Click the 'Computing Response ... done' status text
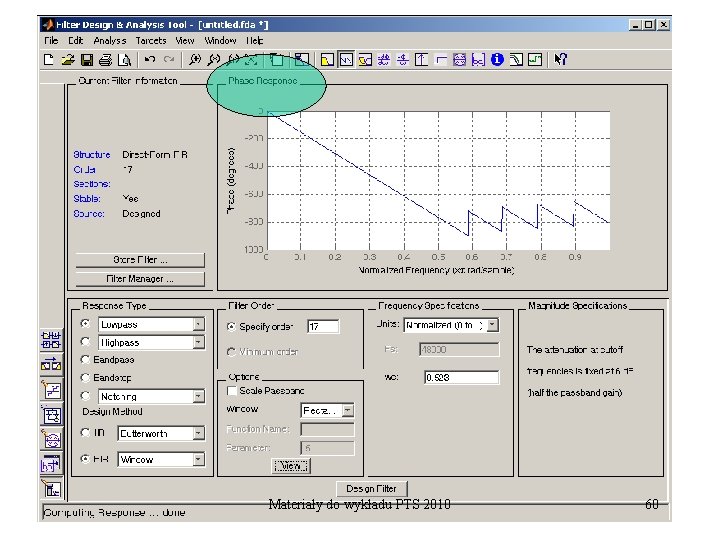 [114, 512]
